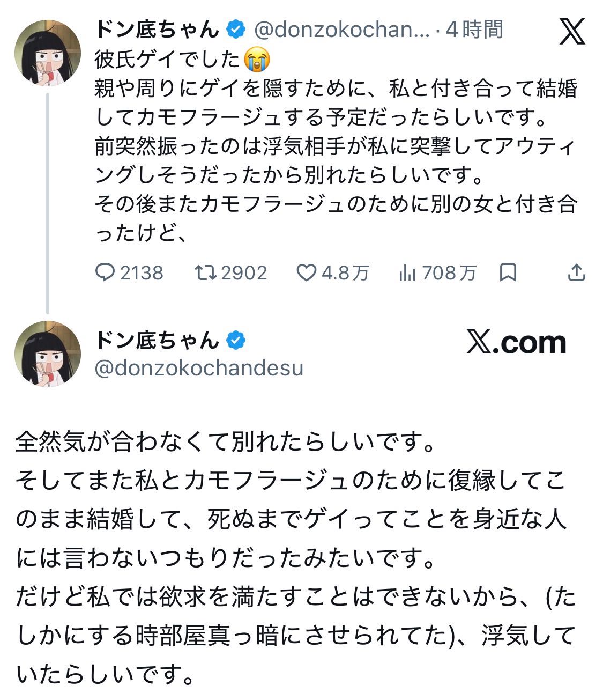Open the top tweet's profile avatar
603x700 pixels.
click(x=47, y=53)
